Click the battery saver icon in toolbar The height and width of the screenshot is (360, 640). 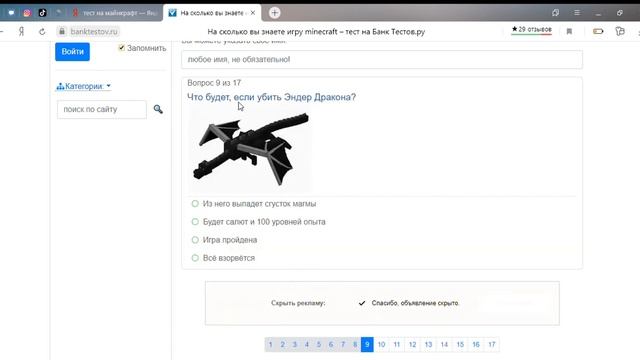click(x=598, y=31)
